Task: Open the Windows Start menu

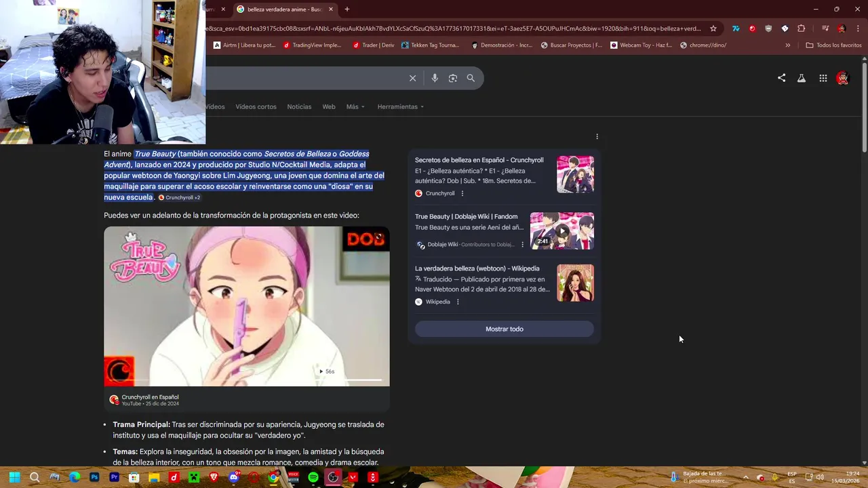Action: click(14, 477)
